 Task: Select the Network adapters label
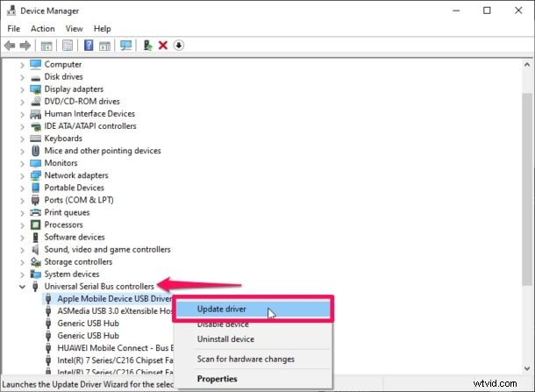point(76,175)
